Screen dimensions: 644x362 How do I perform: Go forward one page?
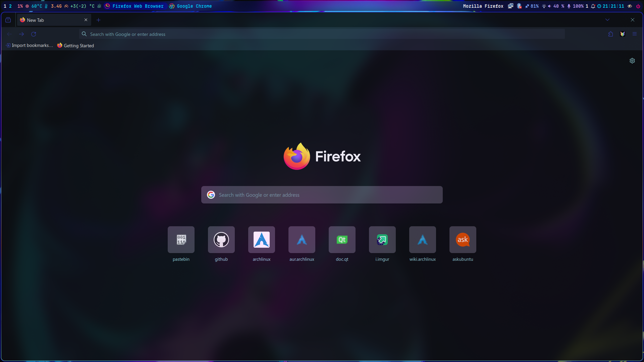[x=21, y=34]
